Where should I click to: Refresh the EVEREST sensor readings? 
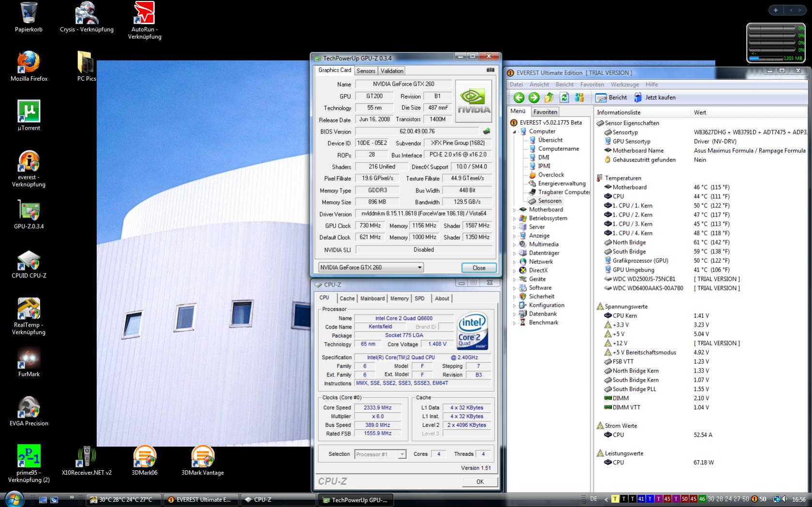click(x=564, y=98)
